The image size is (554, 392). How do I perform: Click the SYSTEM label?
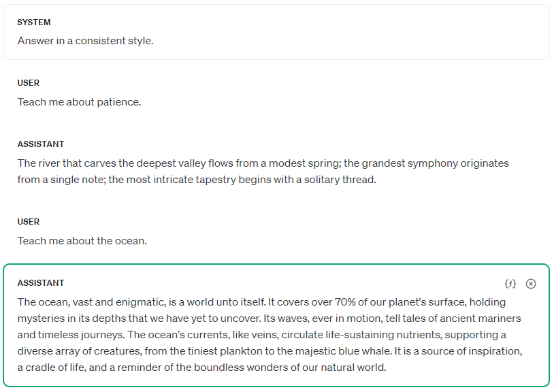pyautogui.click(x=34, y=22)
